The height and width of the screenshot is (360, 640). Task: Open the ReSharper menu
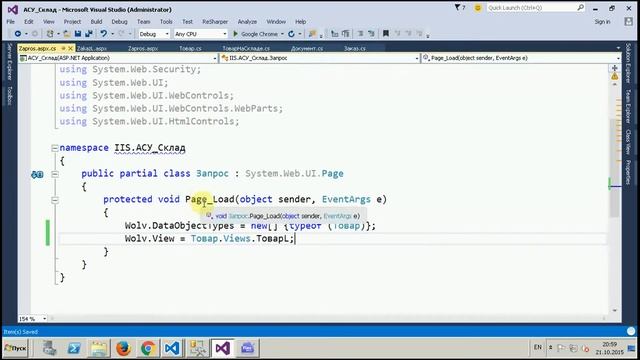coord(215,22)
